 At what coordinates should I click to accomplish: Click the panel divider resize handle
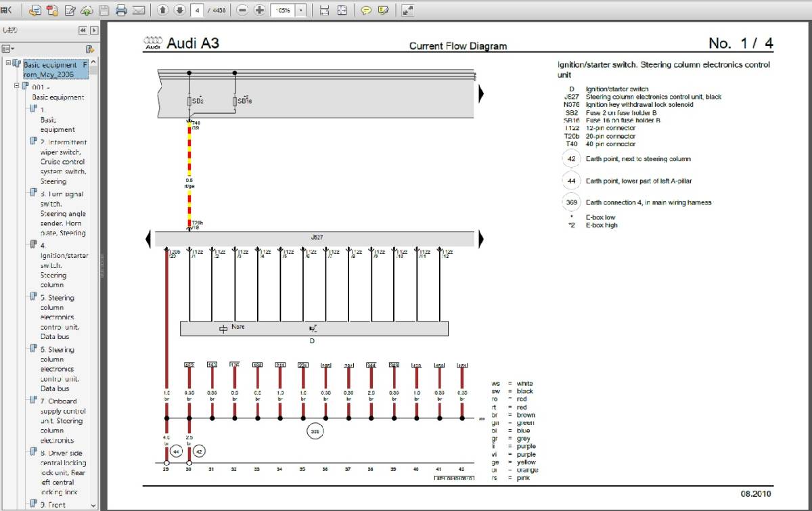coord(104,265)
